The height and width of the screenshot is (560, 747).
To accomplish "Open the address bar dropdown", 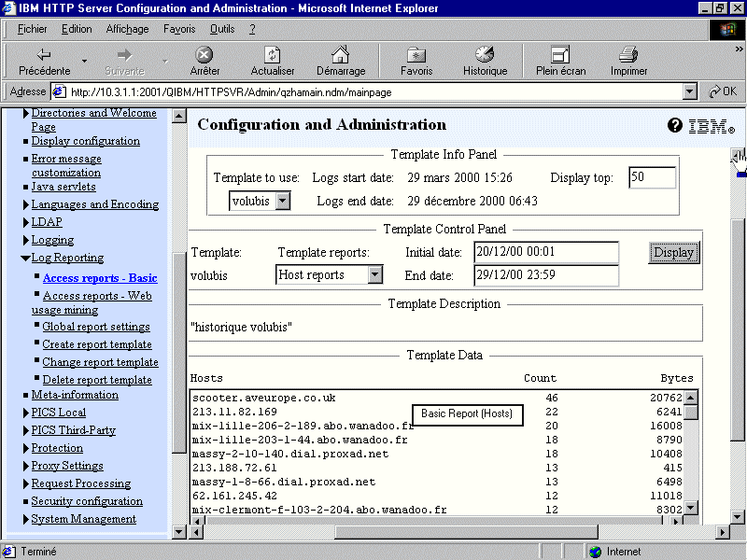I will (689, 91).
